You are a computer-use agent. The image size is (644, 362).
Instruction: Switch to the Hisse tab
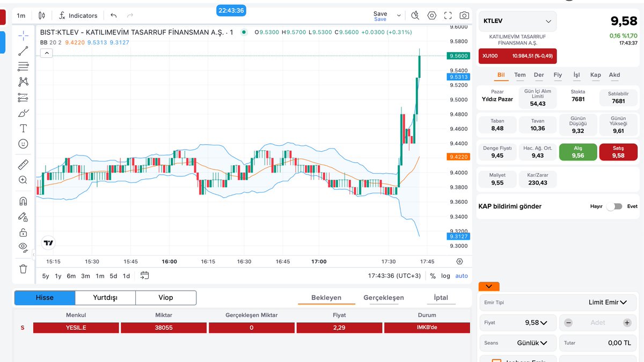click(x=45, y=298)
